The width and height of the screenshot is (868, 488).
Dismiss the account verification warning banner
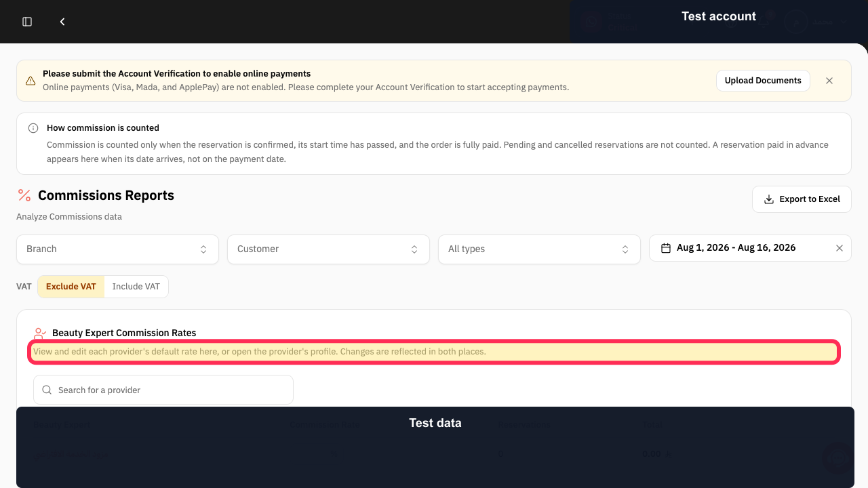(x=829, y=81)
